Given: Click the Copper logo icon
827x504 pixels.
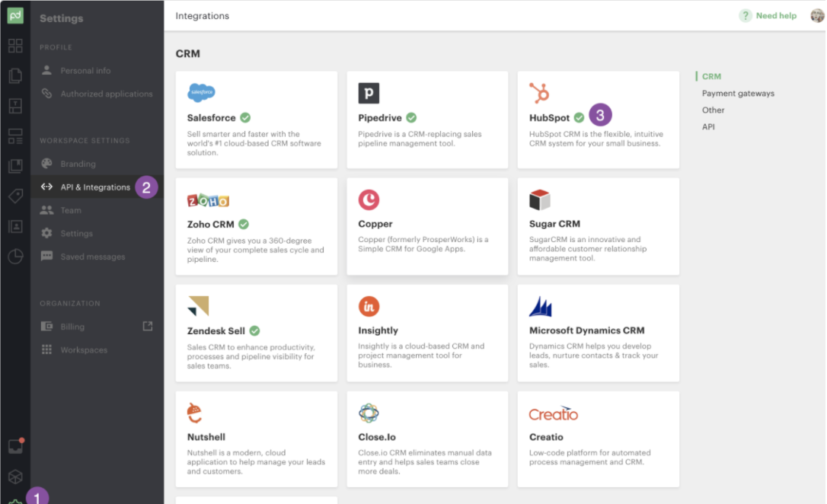Looking at the screenshot, I should 369,199.
